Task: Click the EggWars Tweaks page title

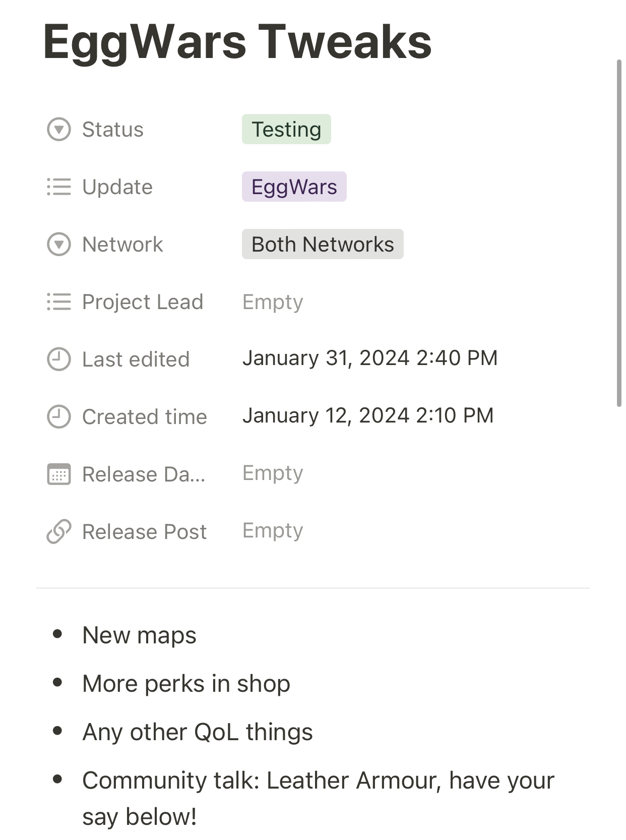Action: coord(237,42)
